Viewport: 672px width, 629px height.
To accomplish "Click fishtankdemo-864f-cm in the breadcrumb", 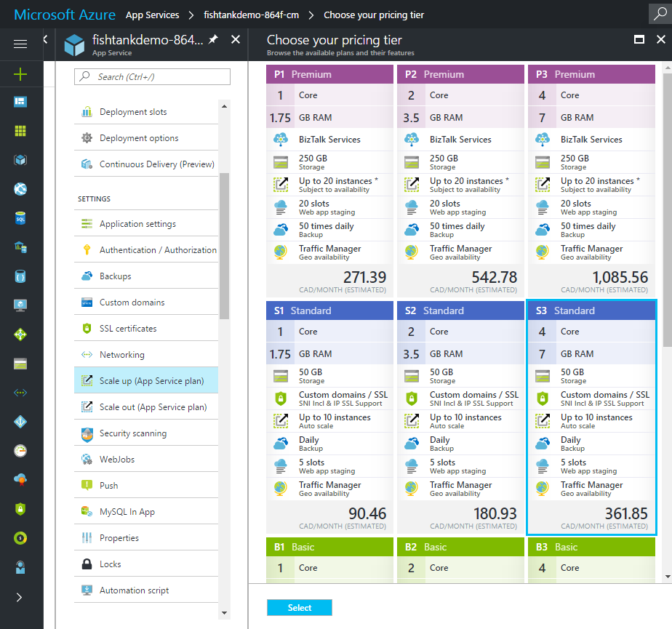I will coord(251,15).
